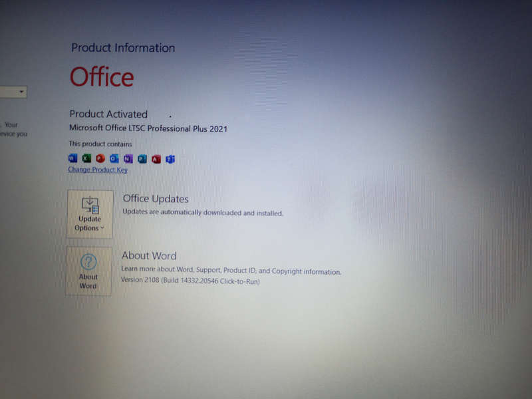Viewport: 532px width, 399px height.
Task: Click the red Office logo text
Action: pyautogui.click(x=102, y=77)
